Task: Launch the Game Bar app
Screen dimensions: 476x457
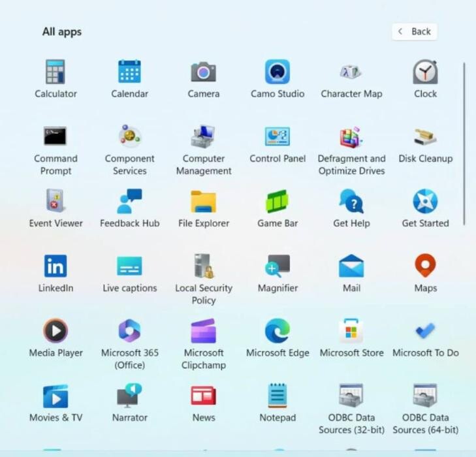Action: pos(278,202)
